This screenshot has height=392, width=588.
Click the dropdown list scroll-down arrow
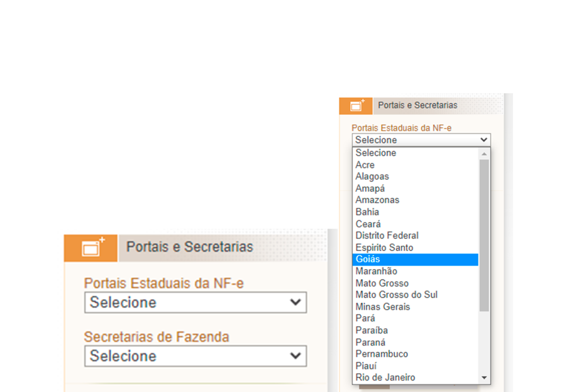click(484, 378)
